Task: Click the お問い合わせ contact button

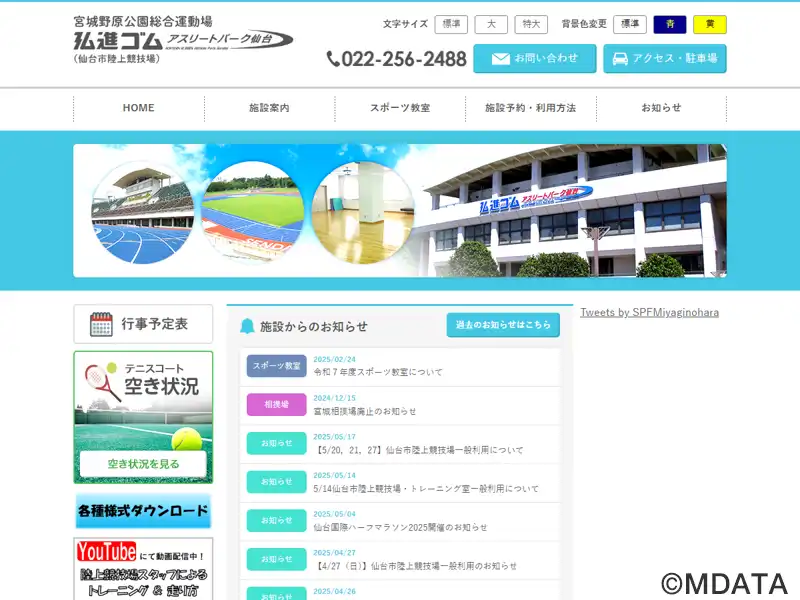Action: click(x=535, y=59)
